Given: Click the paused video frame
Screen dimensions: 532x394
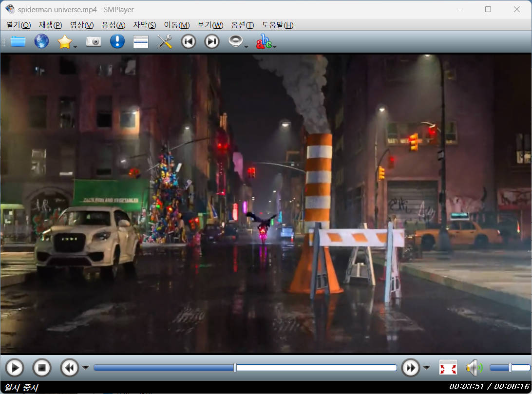Looking at the screenshot, I should click(x=266, y=204).
